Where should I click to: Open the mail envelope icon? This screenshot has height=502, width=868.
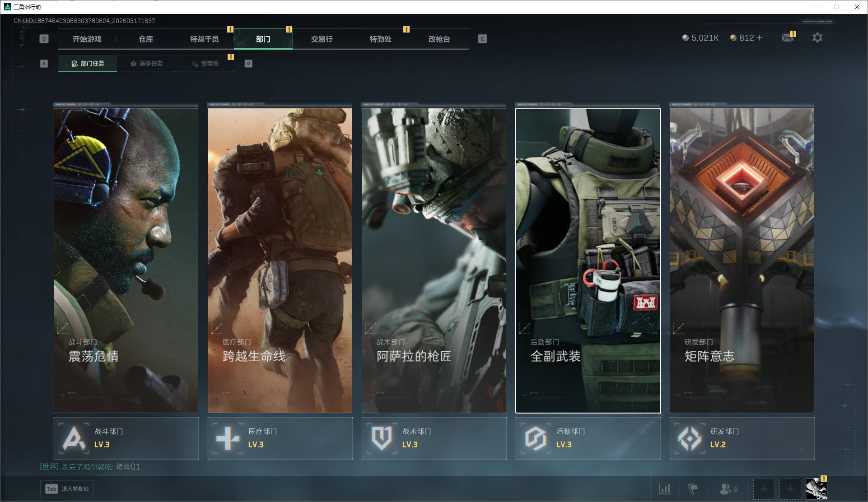coord(788,37)
